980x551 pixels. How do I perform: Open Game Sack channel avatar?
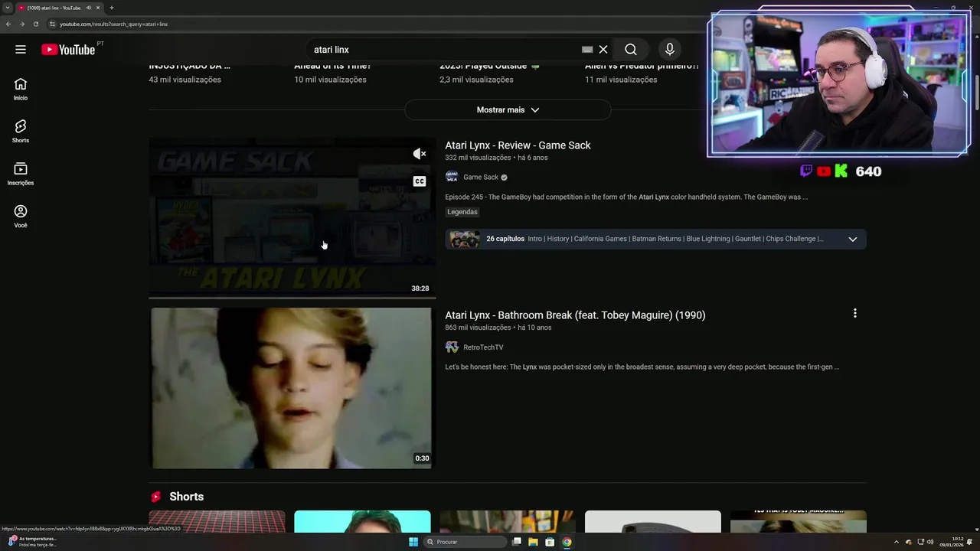click(452, 177)
